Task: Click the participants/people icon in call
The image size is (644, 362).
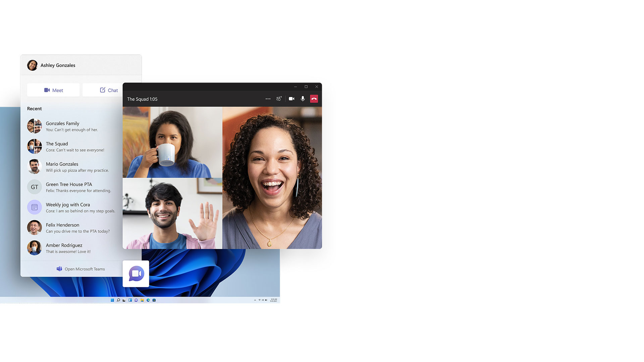Action: 279,99
